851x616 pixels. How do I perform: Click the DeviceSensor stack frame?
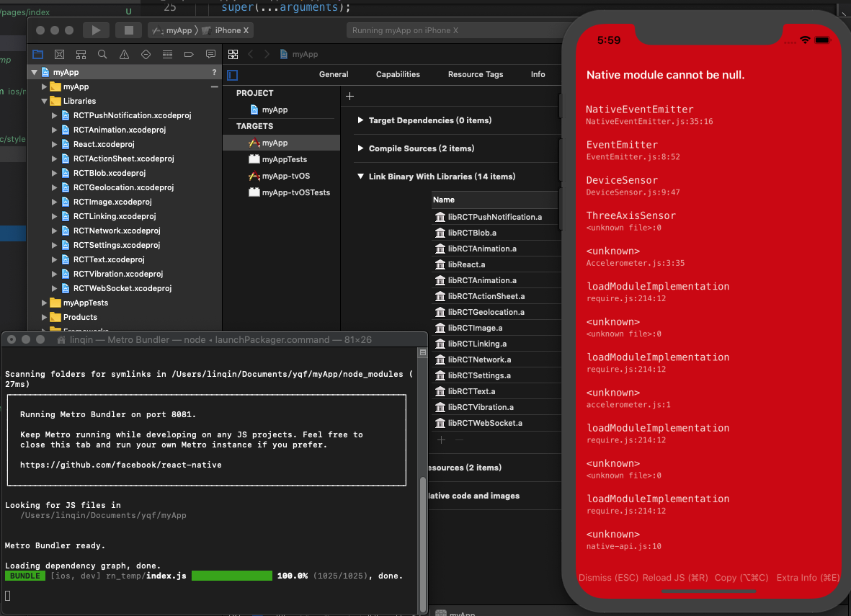632,186
